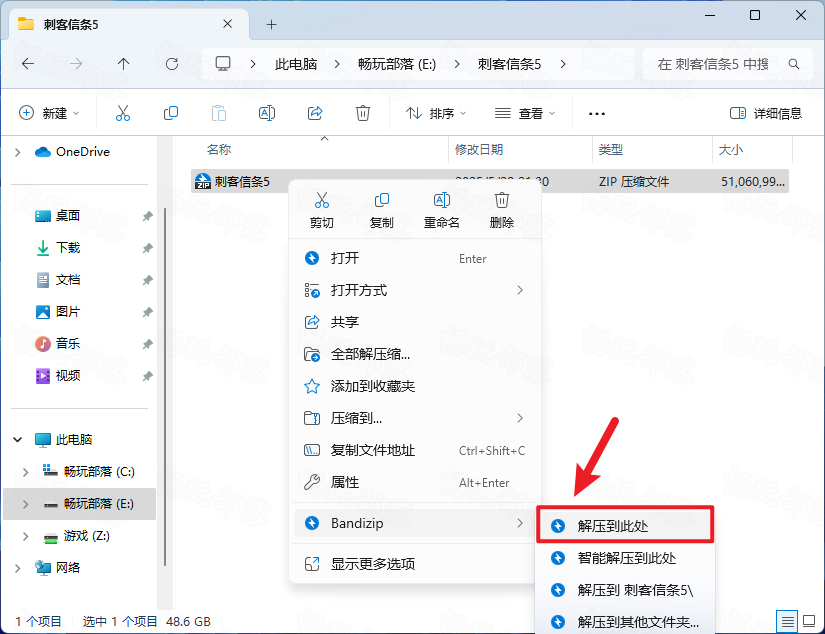Open 属性 from the context menu
825x634 pixels.
(415, 482)
